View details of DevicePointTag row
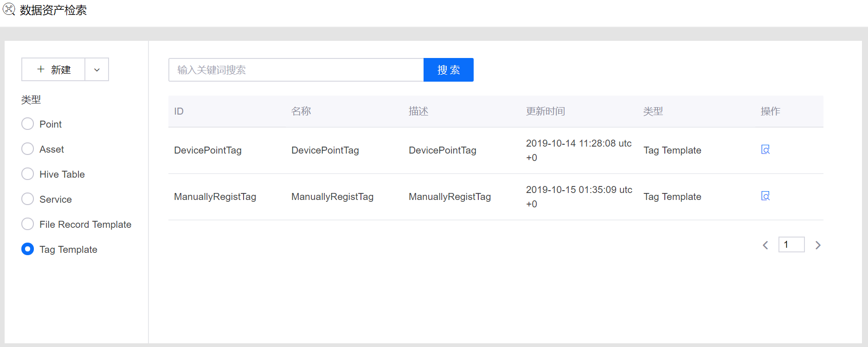Image resolution: width=868 pixels, height=347 pixels. click(x=765, y=149)
